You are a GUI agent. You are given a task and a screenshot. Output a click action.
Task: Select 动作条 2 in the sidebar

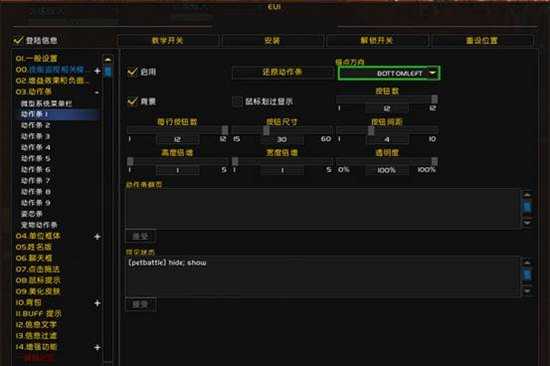[35, 125]
